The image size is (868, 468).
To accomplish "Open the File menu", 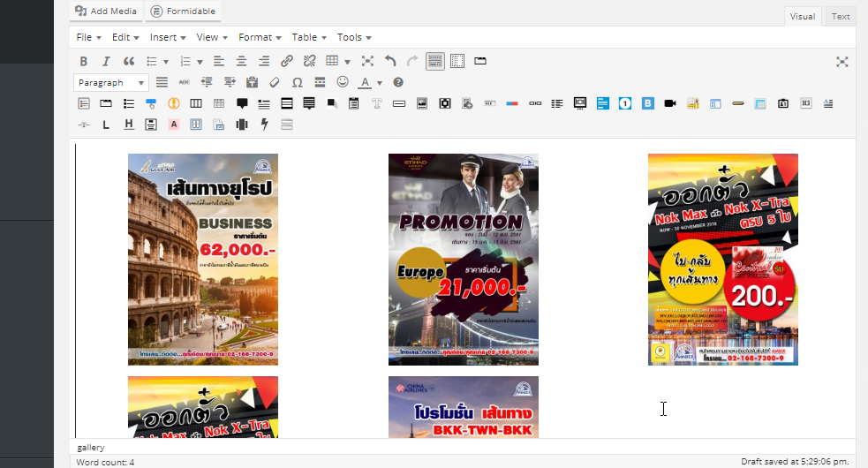I will pyautogui.click(x=88, y=37).
